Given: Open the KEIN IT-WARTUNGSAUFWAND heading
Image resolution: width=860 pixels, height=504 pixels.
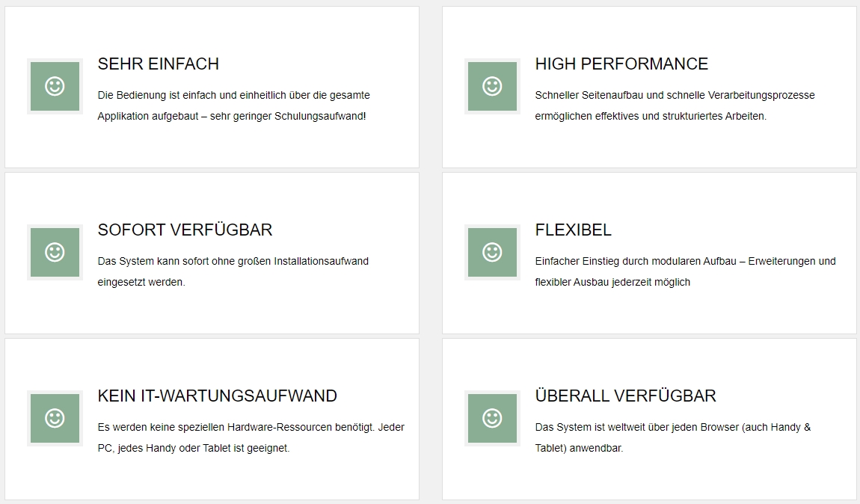Looking at the screenshot, I should point(217,396).
